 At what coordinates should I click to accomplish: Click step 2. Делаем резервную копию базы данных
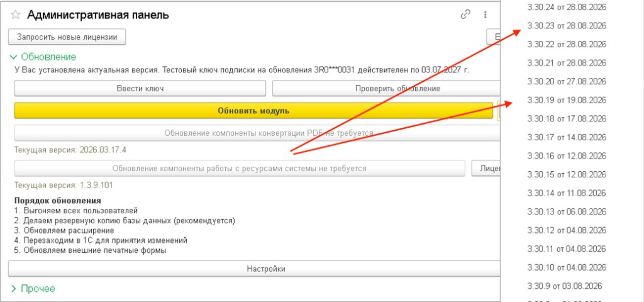pyautogui.click(x=125, y=221)
